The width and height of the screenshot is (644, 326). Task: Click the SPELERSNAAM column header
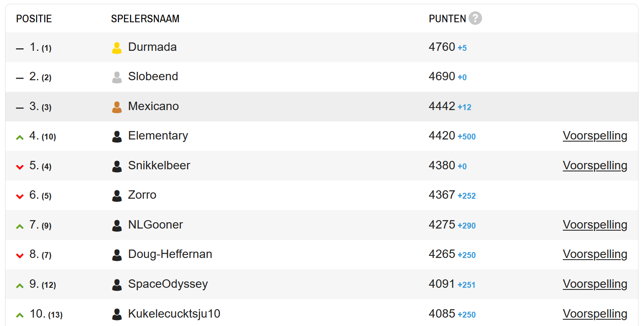pos(145,19)
